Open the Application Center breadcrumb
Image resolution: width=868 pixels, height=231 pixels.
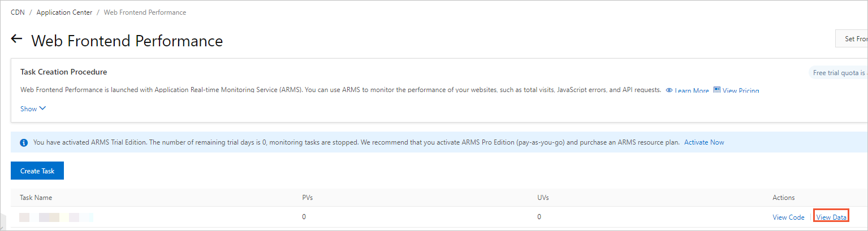pyautogui.click(x=64, y=12)
